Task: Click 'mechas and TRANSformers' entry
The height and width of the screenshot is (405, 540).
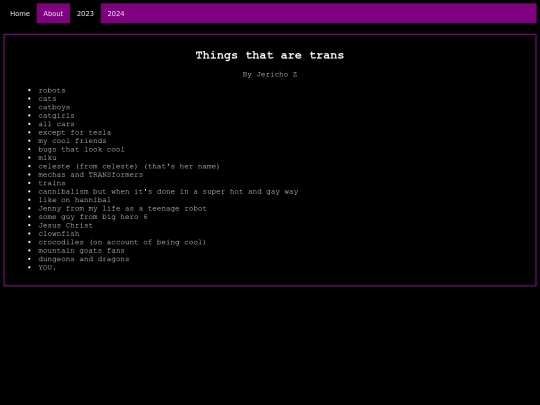Action: click(x=91, y=175)
